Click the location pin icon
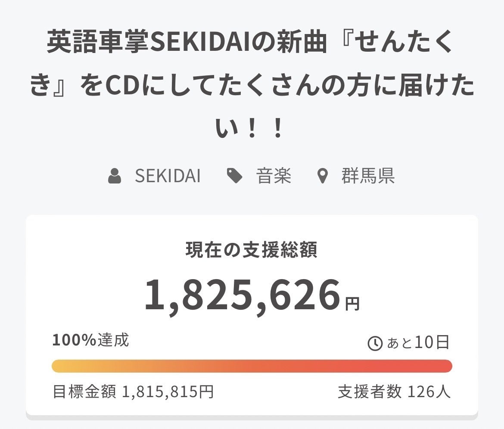 [322, 177]
